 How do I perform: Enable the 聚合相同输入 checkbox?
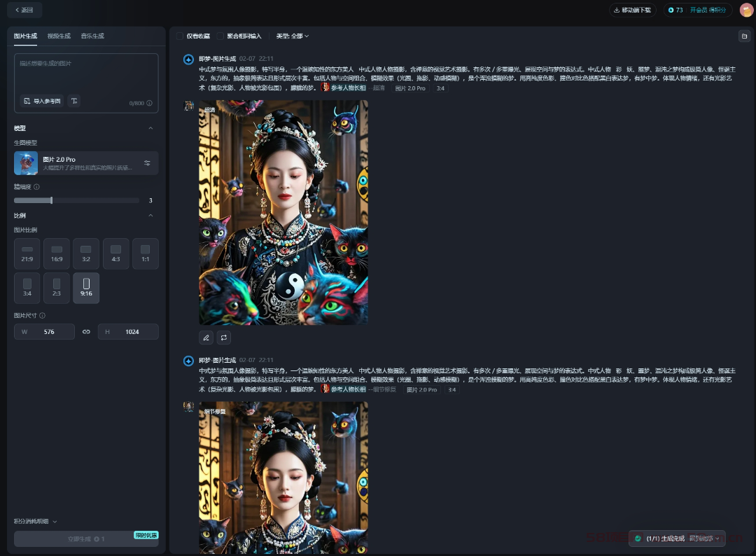(220, 36)
